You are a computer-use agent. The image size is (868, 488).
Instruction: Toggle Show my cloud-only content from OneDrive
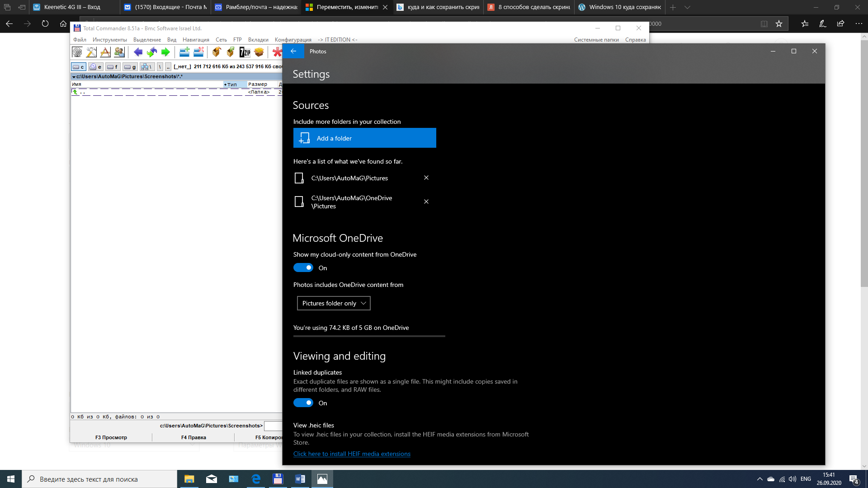point(303,267)
